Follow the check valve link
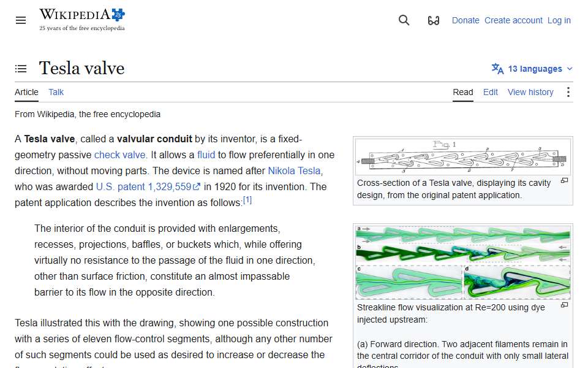 coord(119,155)
